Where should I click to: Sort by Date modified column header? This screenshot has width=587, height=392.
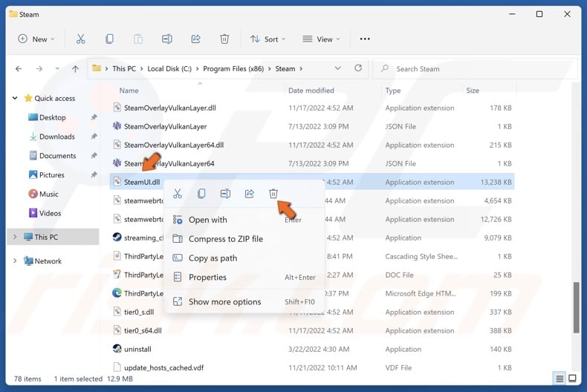pos(311,91)
